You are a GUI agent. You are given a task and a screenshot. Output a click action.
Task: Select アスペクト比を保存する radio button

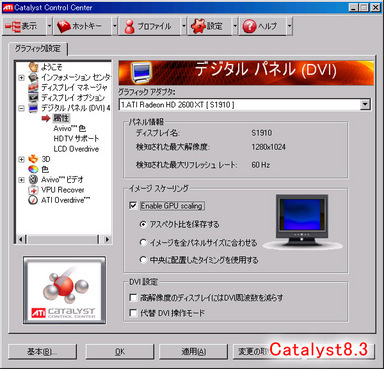[143, 224]
